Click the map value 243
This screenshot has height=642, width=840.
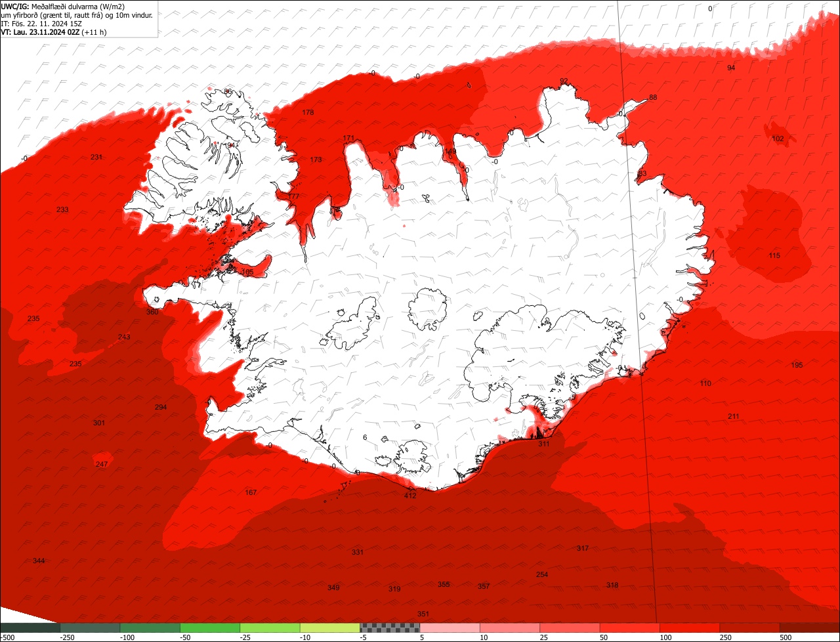coord(124,337)
